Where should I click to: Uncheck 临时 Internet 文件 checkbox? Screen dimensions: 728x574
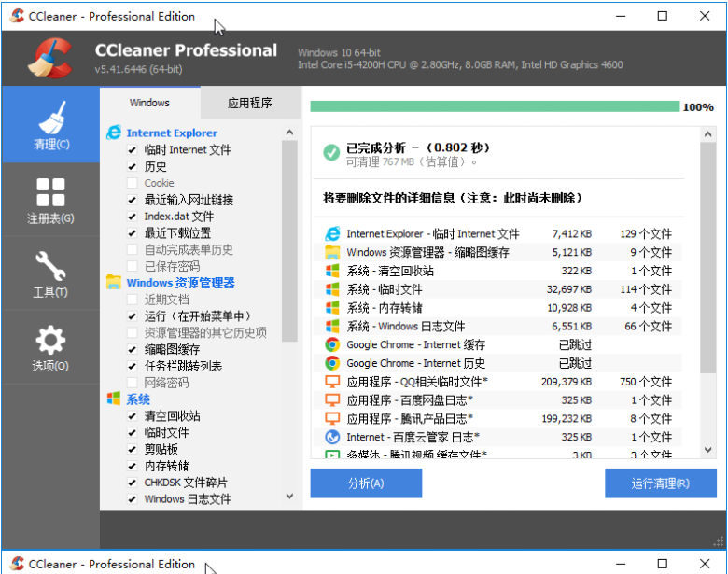(133, 150)
